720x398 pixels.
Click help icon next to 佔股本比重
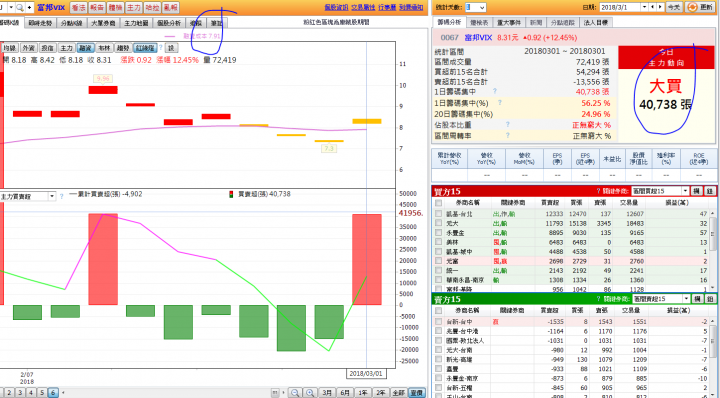[508, 124]
